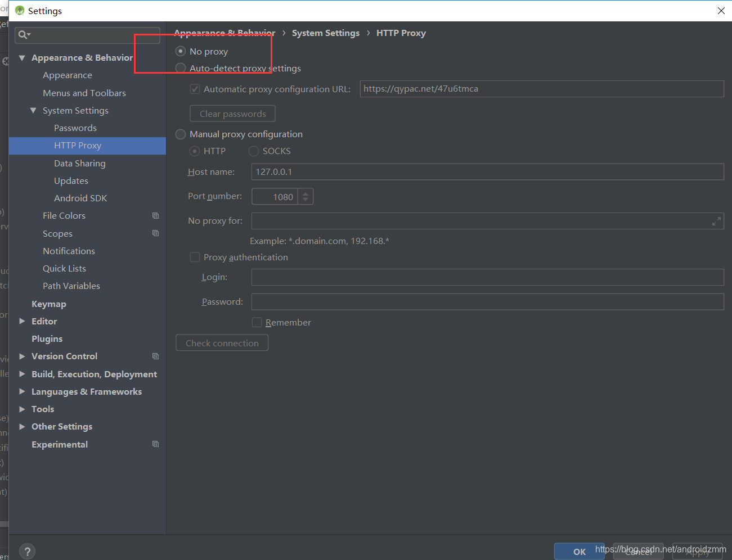Select Scopes in the settings tree

click(57, 234)
